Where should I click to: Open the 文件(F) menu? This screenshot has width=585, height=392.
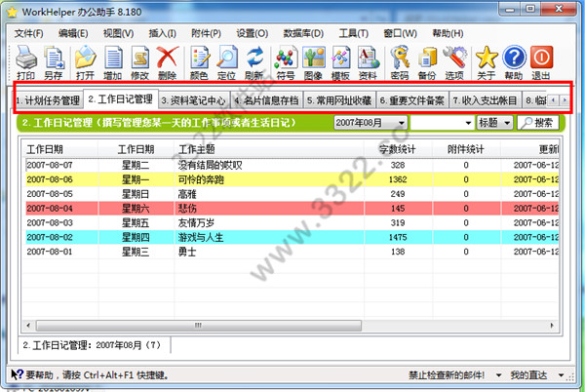(28, 33)
